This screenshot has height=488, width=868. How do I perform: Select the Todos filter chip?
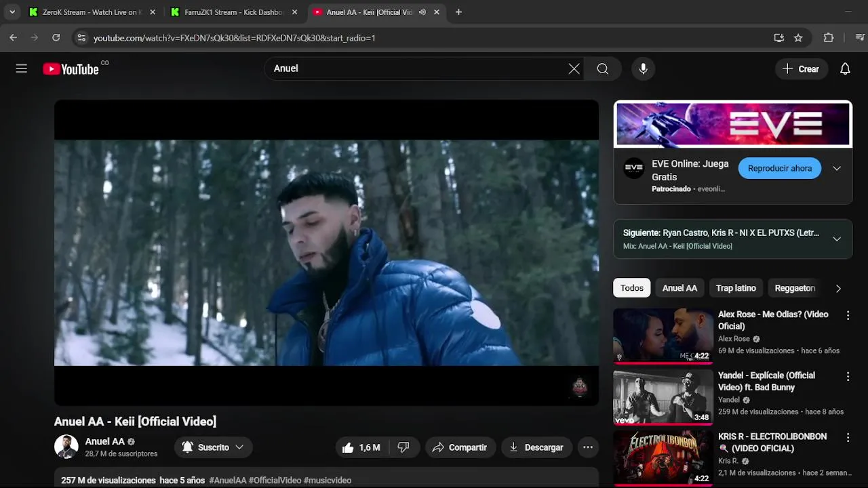coord(632,288)
